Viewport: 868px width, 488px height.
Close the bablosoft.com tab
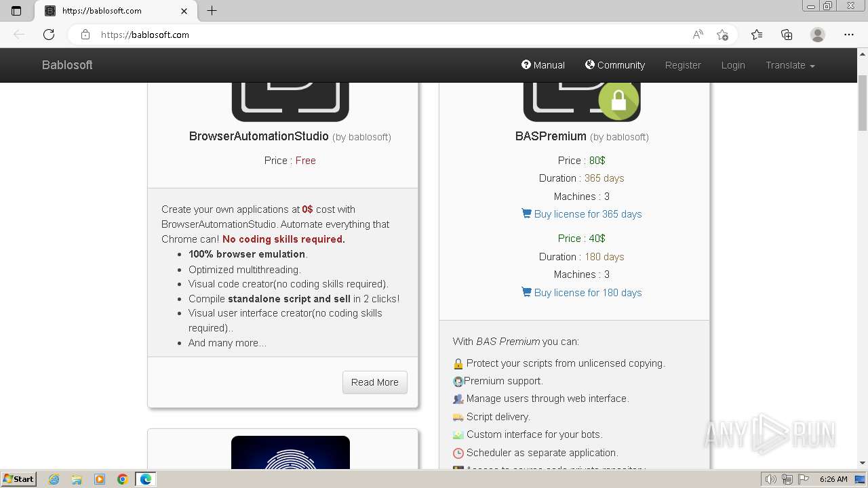point(184,11)
